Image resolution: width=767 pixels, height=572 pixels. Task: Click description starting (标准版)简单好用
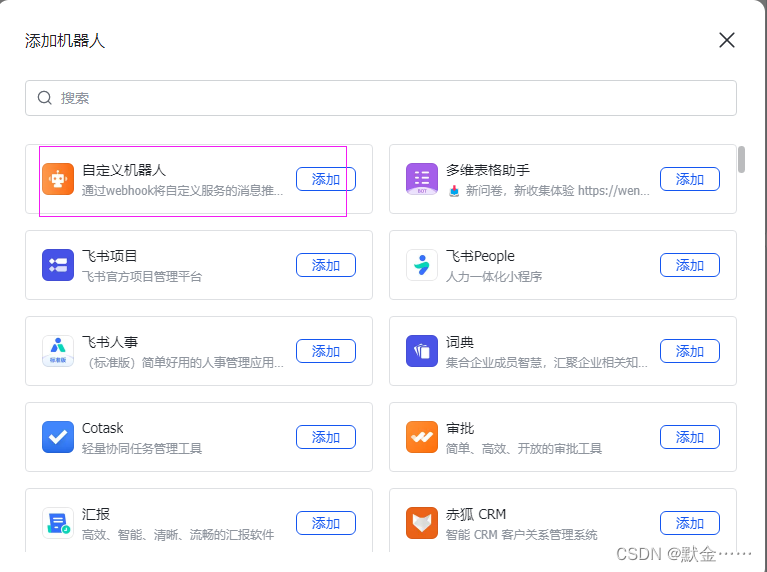coord(184,363)
